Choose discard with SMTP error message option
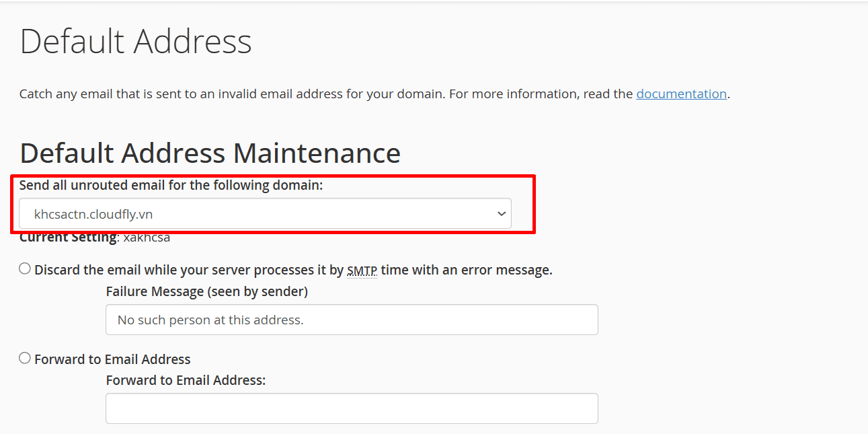 click(x=24, y=268)
